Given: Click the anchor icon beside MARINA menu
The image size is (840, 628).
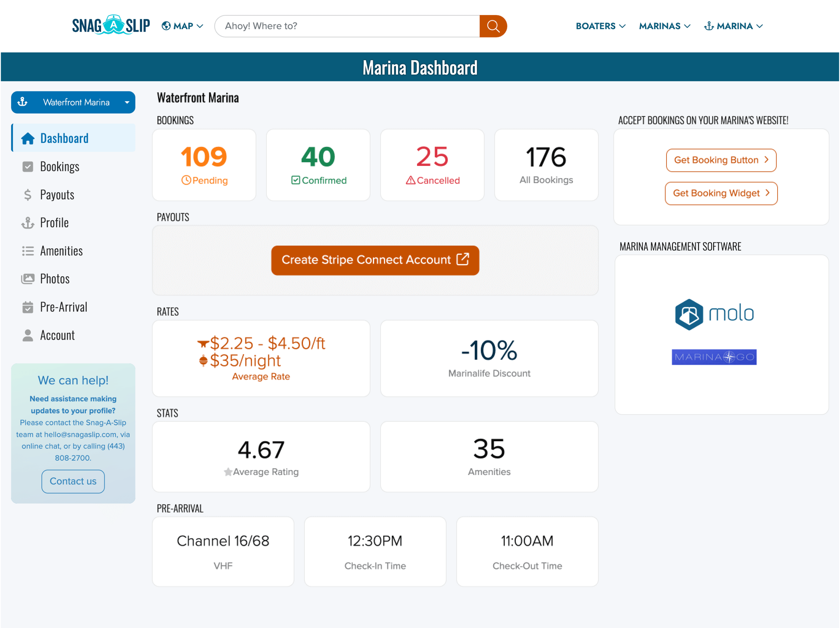Looking at the screenshot, I should (709, 26).
